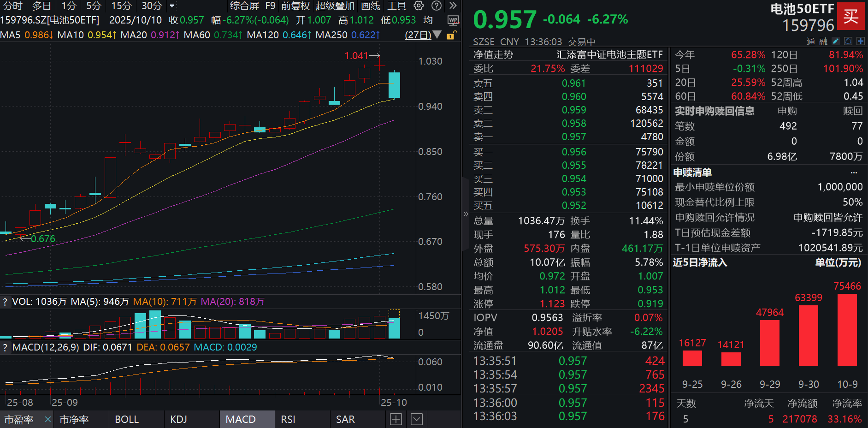Open the settings gear icon
This screenshot has width=868, height=428.
(419, 6)
